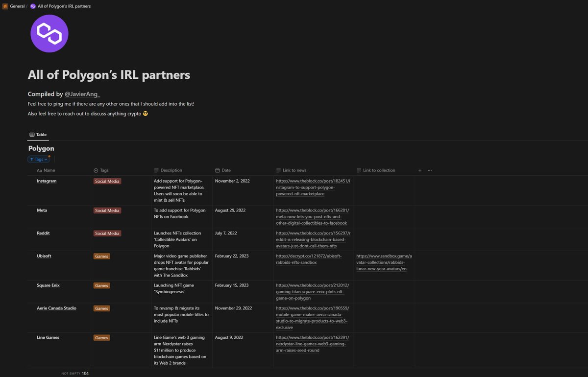The width and height of the screenshot is (588, 377).
Task: Open Reddit's theblock.co news link
Action: 313,239
